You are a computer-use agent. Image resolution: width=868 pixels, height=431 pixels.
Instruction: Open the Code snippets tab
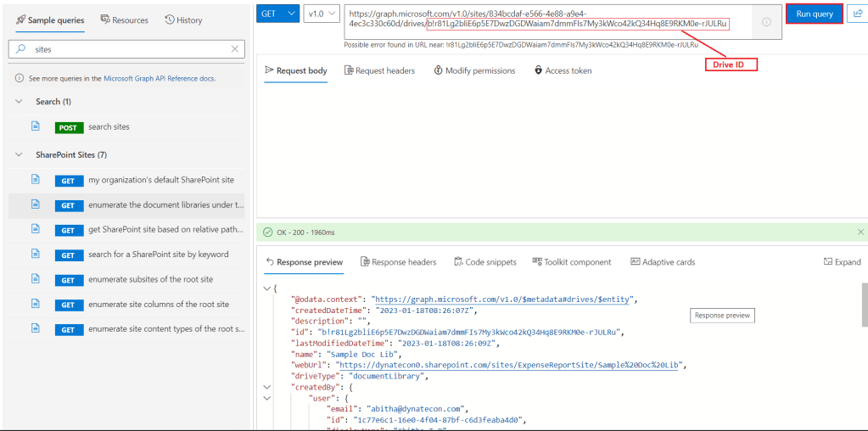[x=484, y=262]
